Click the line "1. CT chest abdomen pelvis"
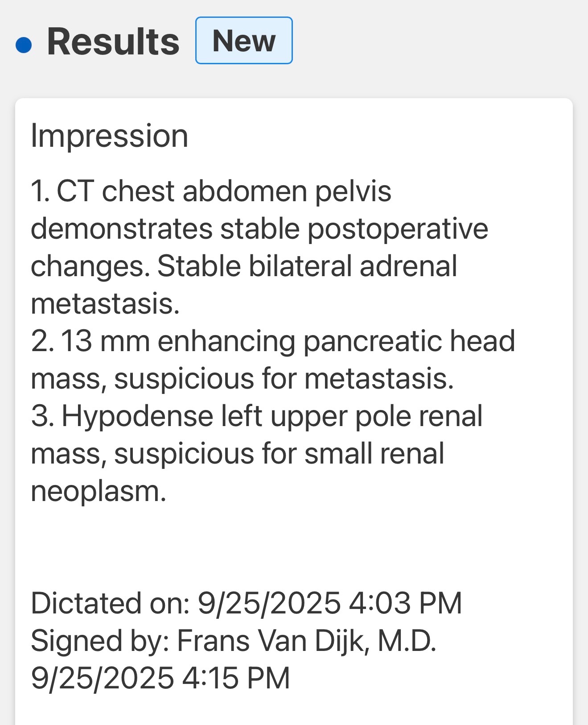The height and width of the screenshot is (725, 588). [211, 191]
